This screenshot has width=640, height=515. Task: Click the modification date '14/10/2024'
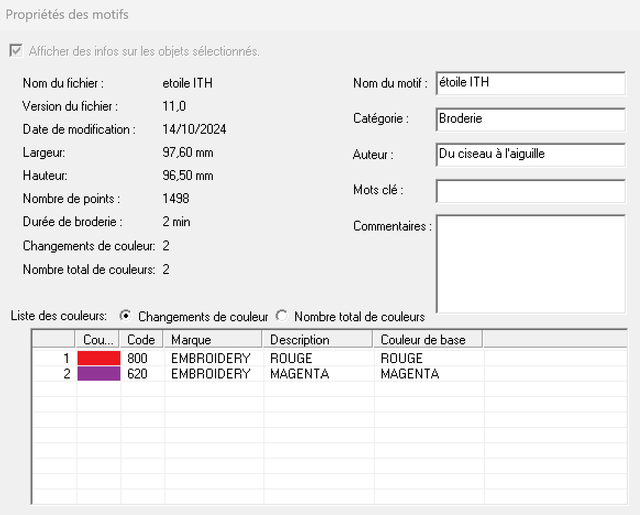(x=194, y=129)
